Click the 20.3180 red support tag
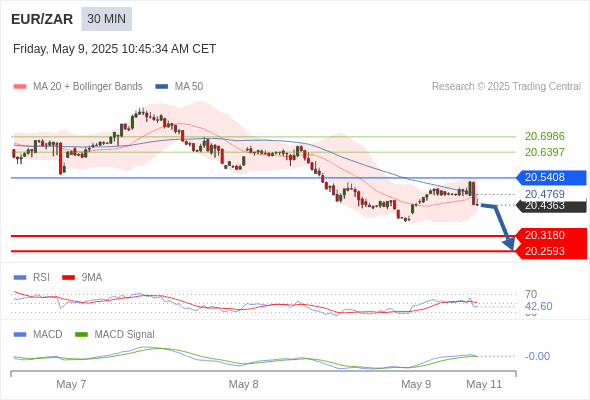The image size is (590, 400). coord(551,236)
